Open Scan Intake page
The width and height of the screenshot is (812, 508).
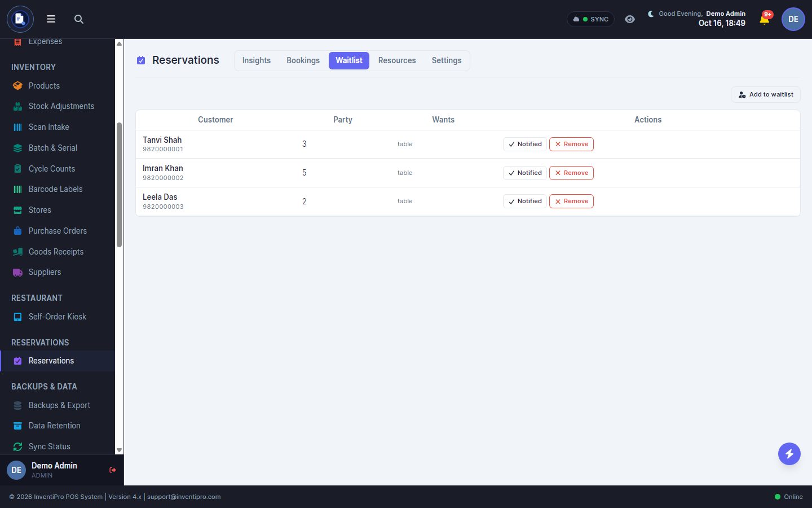point(58,127)
